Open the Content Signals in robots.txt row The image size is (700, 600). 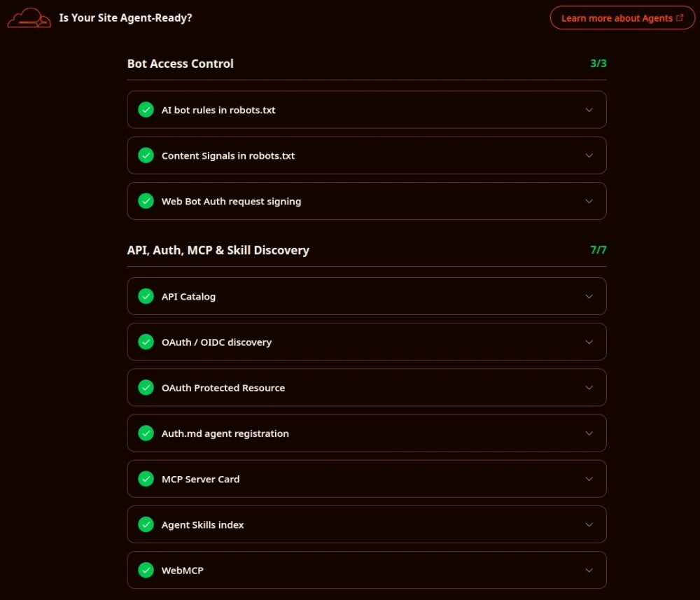367,155
